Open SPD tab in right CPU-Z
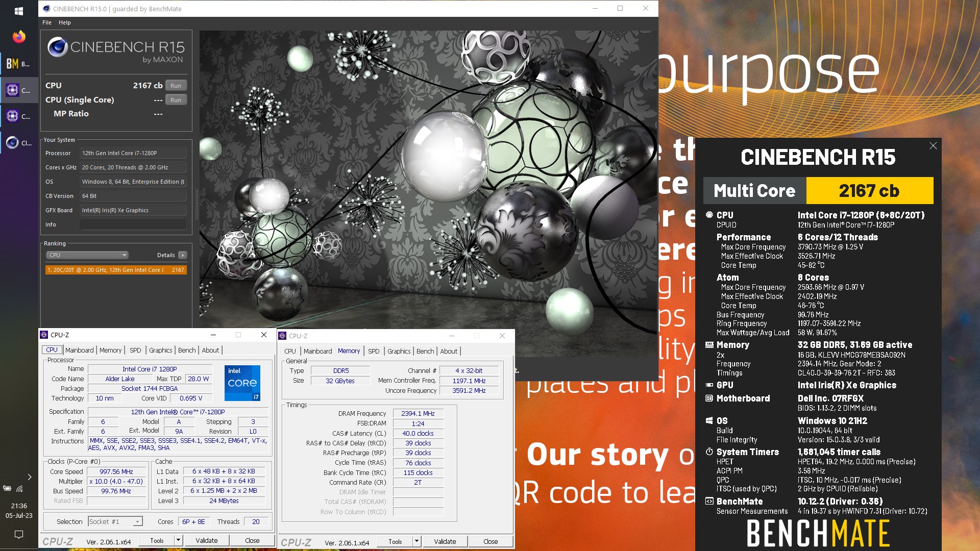The width and height of the screenshot is (980, 551). [x=374, y=351]
